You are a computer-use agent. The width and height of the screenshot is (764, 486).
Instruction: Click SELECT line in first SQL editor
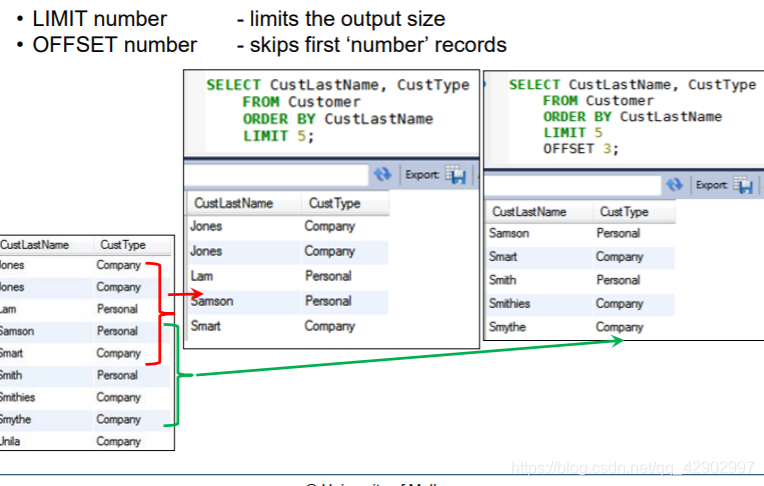tap(338, 85)
